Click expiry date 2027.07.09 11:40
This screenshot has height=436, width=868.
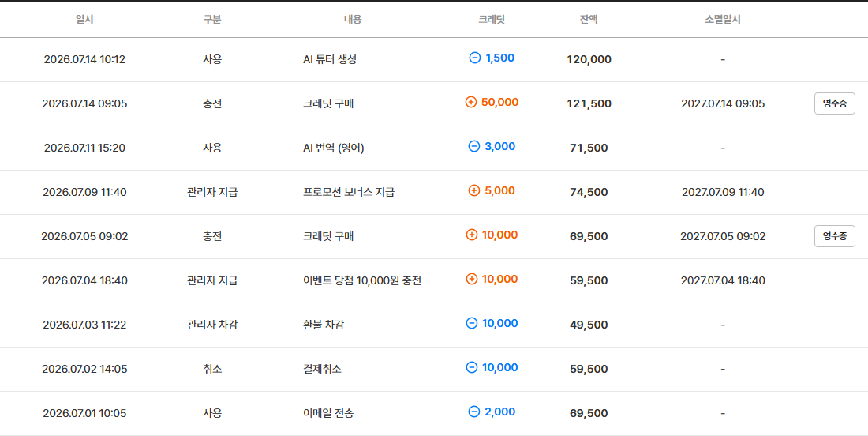pos(723,192)
